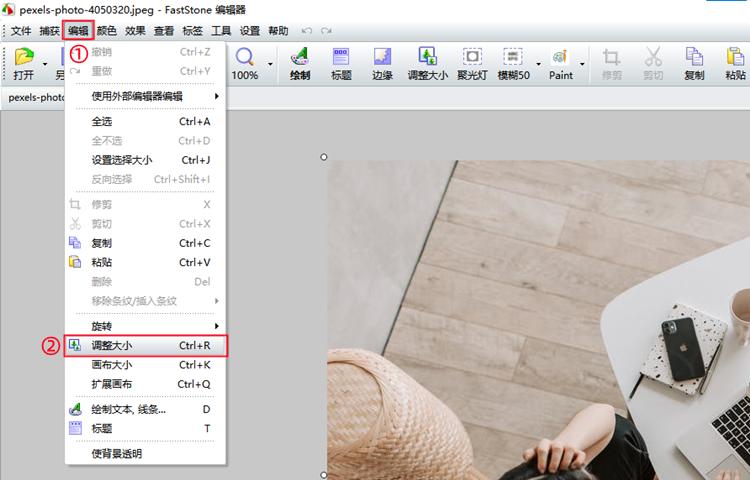The image size is (750, 480).
Task: Choose 全选 from the edit menu
Action: point(145,121)
